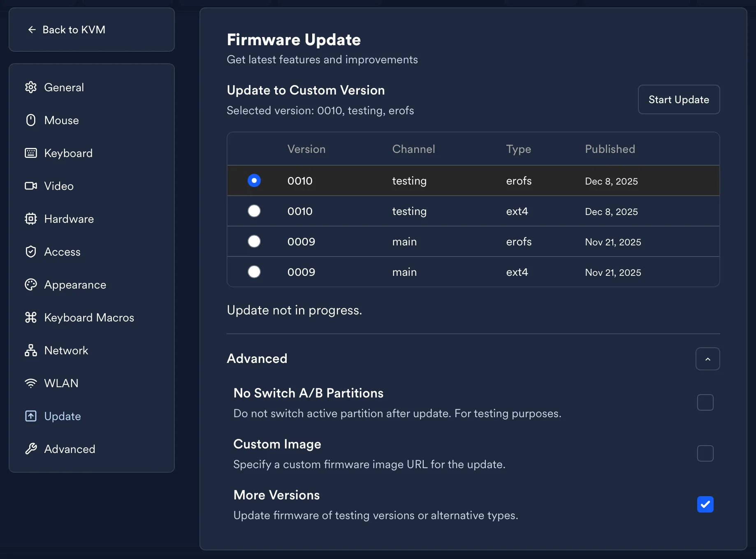Click the General gear icon
This screenshot has height=559, width=756.
(31, 87)
